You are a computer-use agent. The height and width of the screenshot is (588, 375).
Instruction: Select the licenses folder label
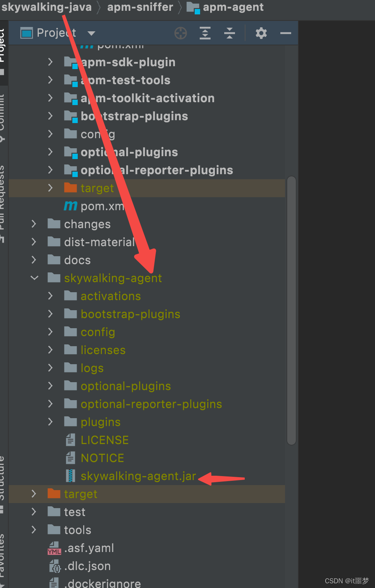(x=103, y=350)
